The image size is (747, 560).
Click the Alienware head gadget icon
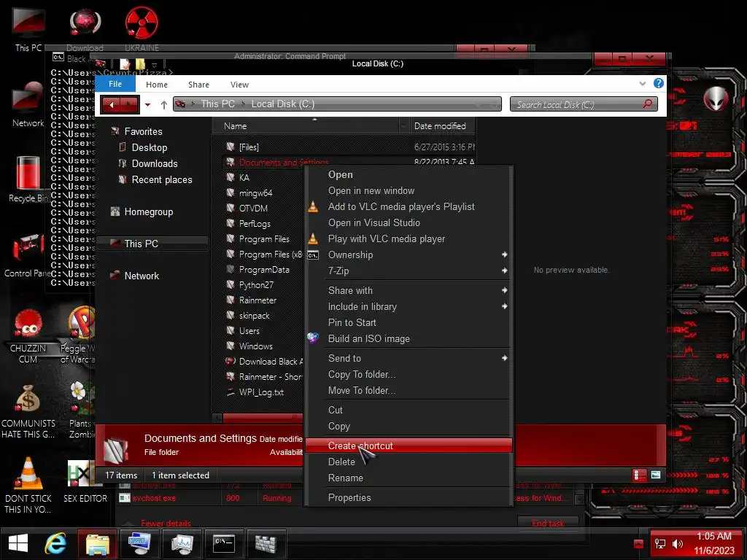click(716, 98)
